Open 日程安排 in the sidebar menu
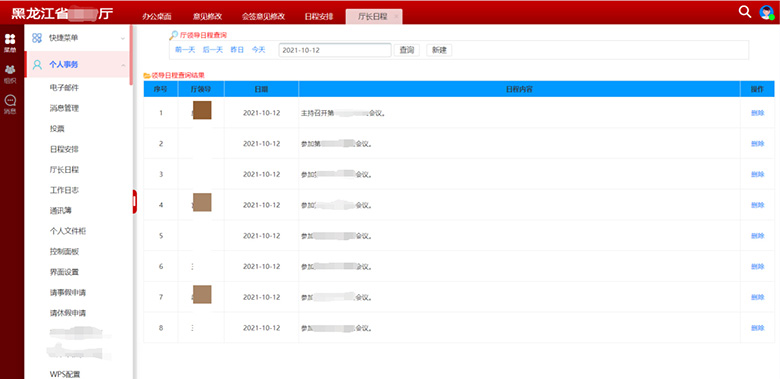The height and width of the screenshot is (379, 780). 64,149
